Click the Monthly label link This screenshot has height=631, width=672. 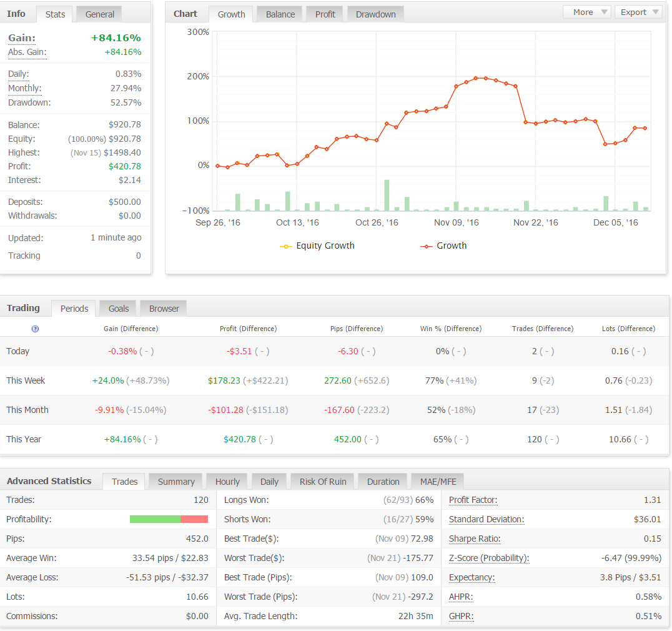click(x=24, y=88)
